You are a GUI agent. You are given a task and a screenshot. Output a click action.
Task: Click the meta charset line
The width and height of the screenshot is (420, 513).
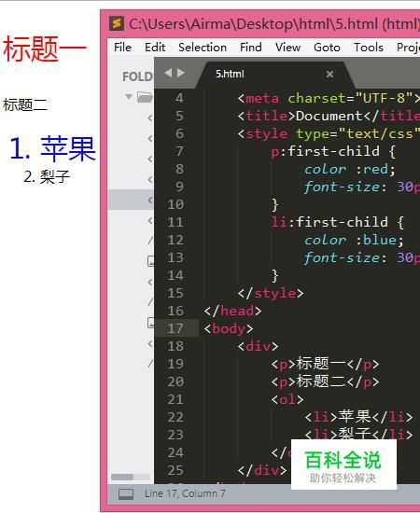(329, 98)
